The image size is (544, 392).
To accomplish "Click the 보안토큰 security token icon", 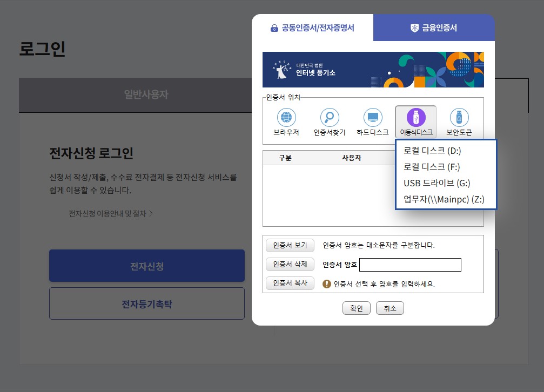I will [459, 118].
